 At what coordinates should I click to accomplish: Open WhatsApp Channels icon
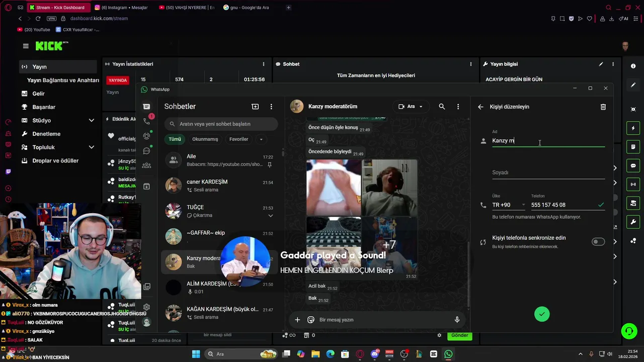[146, 150]
